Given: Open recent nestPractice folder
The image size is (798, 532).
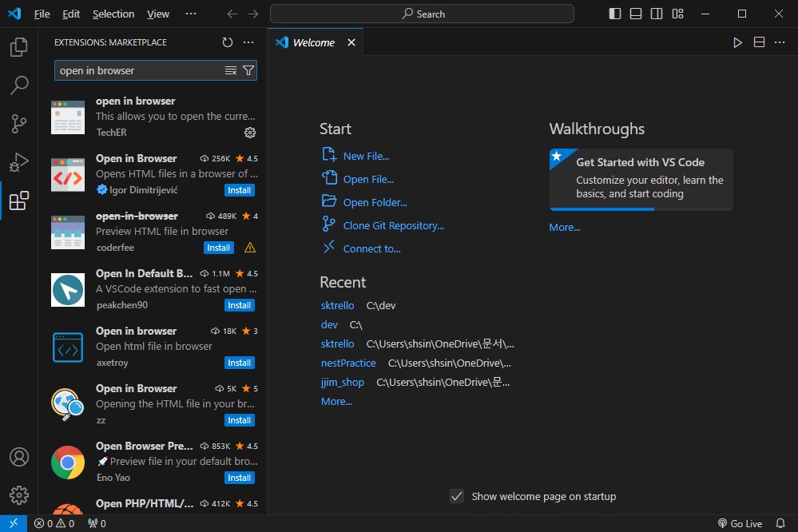Looking at the screenshot, I should (348, 363).
